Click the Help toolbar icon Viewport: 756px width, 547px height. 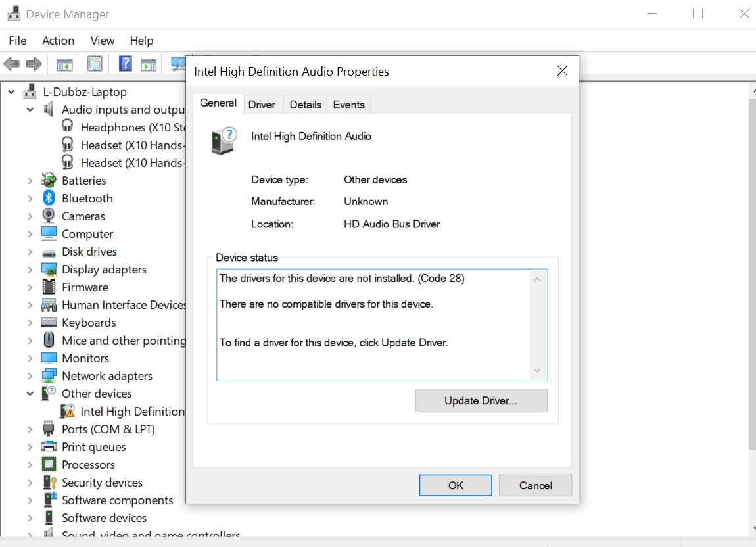point(124,63)
